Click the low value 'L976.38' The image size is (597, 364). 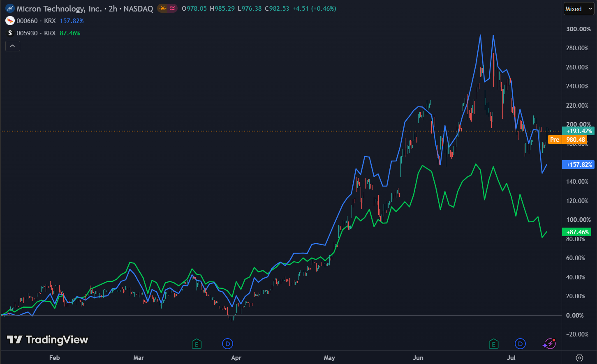coord(250,9)
